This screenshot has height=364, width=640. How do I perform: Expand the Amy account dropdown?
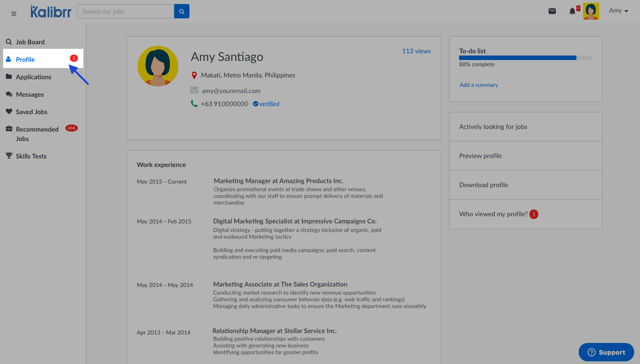(x=619, y=11)
